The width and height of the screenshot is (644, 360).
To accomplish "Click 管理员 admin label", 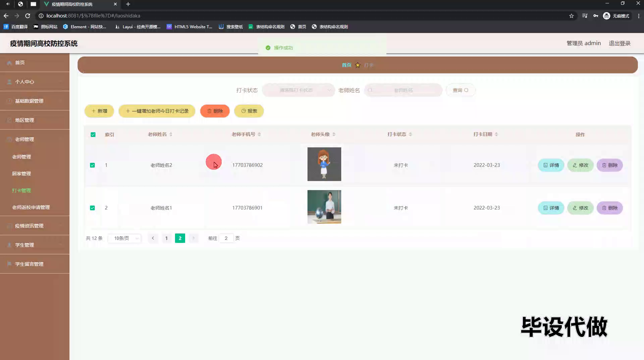I will tap(584, 43).
